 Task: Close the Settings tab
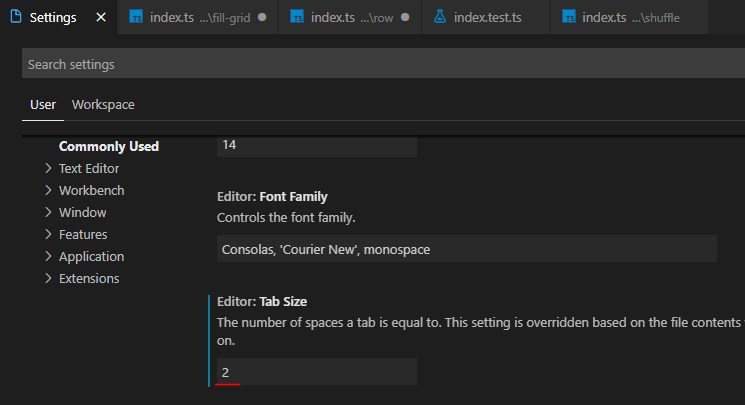tap(101, 18)
